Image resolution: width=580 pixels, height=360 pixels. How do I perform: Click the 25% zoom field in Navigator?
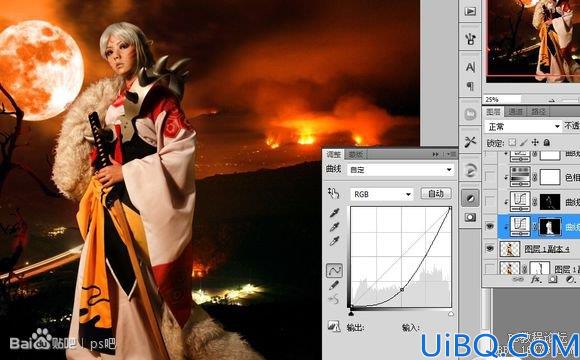[502, 100]
